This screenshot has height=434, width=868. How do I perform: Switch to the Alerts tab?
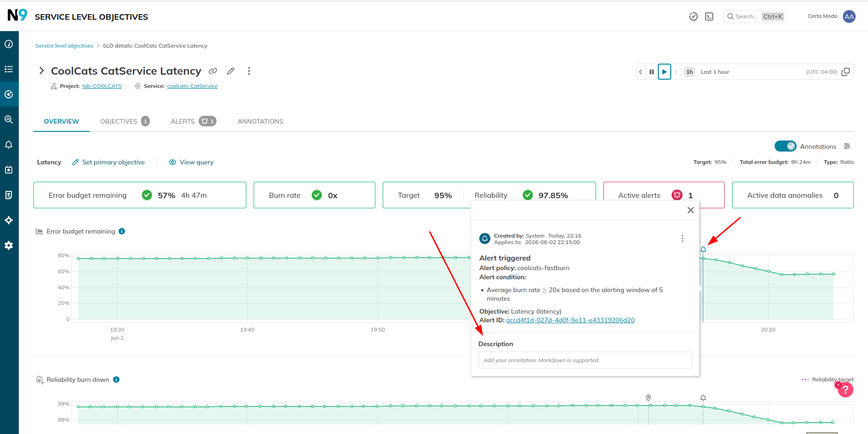pos(193,121)
